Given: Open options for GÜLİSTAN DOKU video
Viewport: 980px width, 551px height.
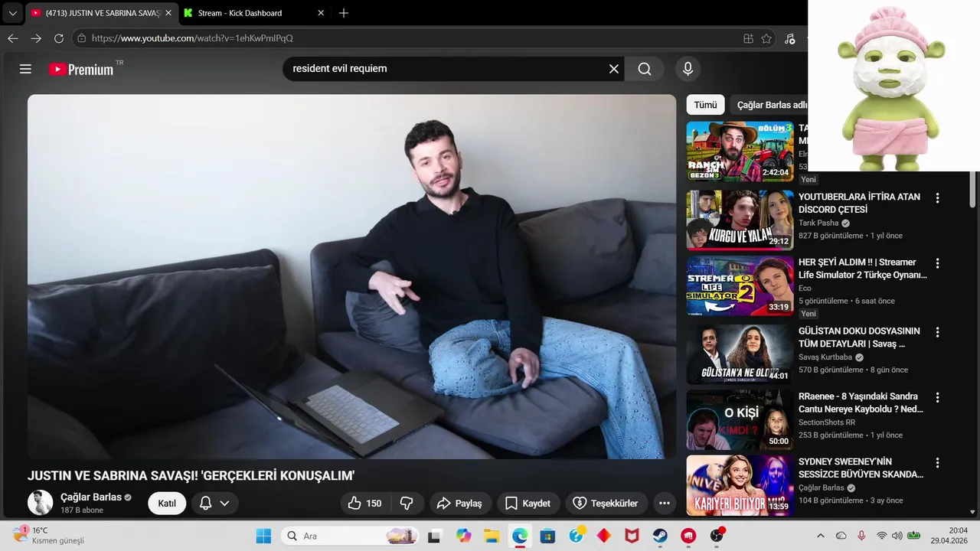Looking at the screenshot, I should (x=937, y=332).
